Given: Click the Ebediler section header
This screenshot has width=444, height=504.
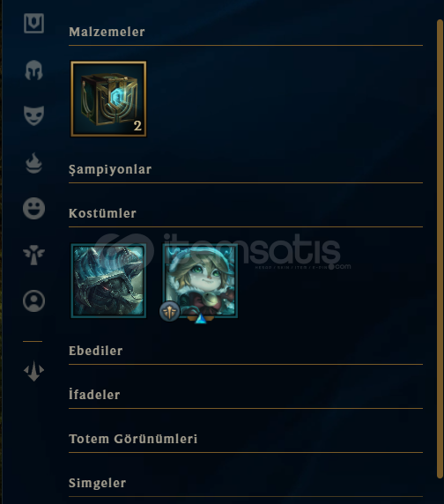Looking at the screenshot, I should click(x=96, y=351).
